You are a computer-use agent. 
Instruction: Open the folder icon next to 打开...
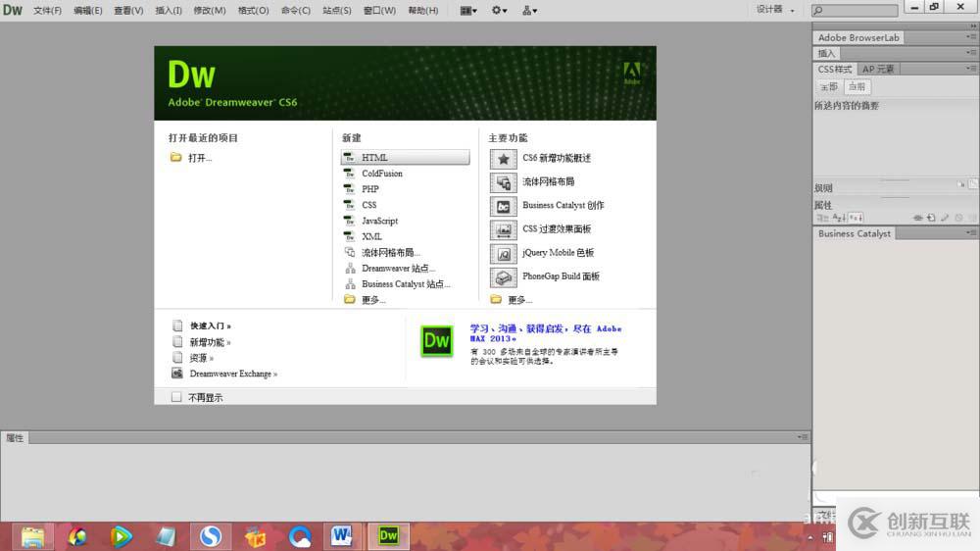pyautogui.click(x=176, y=158)
